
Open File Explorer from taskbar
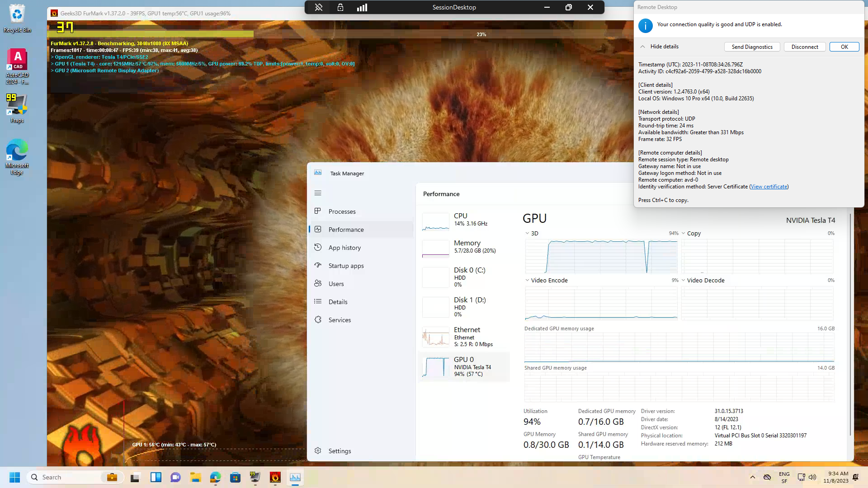[195, 477]
